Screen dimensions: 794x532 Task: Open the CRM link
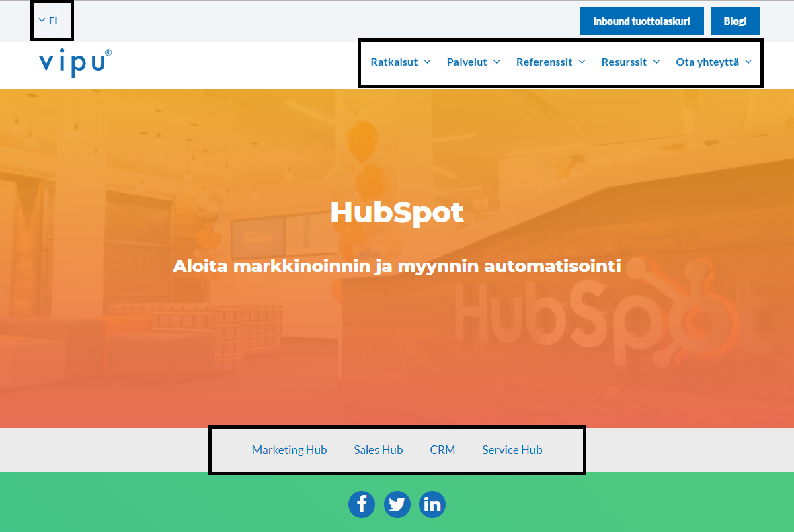click(x=442, y=449)
